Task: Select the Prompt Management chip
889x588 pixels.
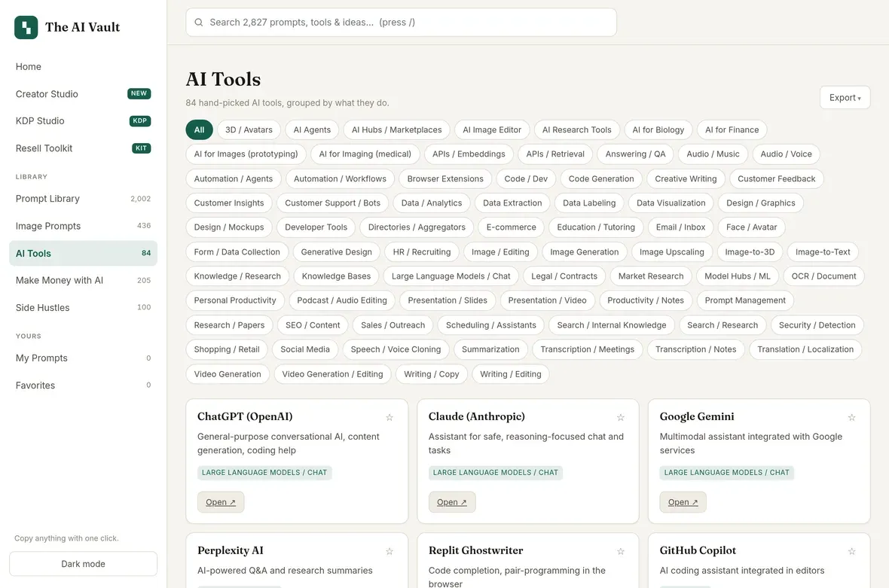Action: 745,301
